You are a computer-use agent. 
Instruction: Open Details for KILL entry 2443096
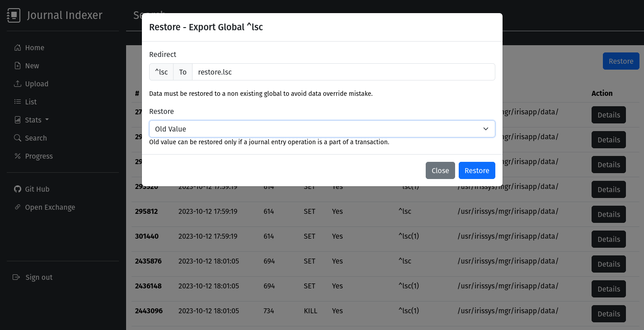[608, 314]
